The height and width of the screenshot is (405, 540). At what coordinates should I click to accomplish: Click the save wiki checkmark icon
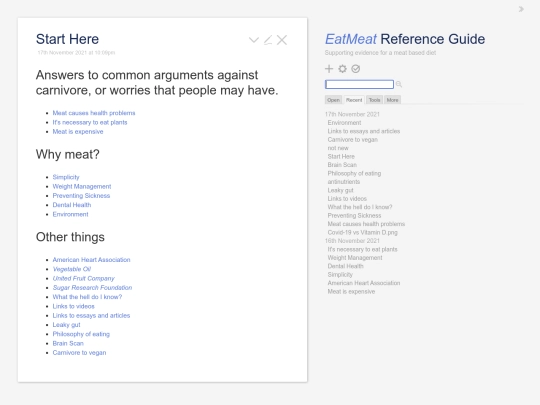356,69
